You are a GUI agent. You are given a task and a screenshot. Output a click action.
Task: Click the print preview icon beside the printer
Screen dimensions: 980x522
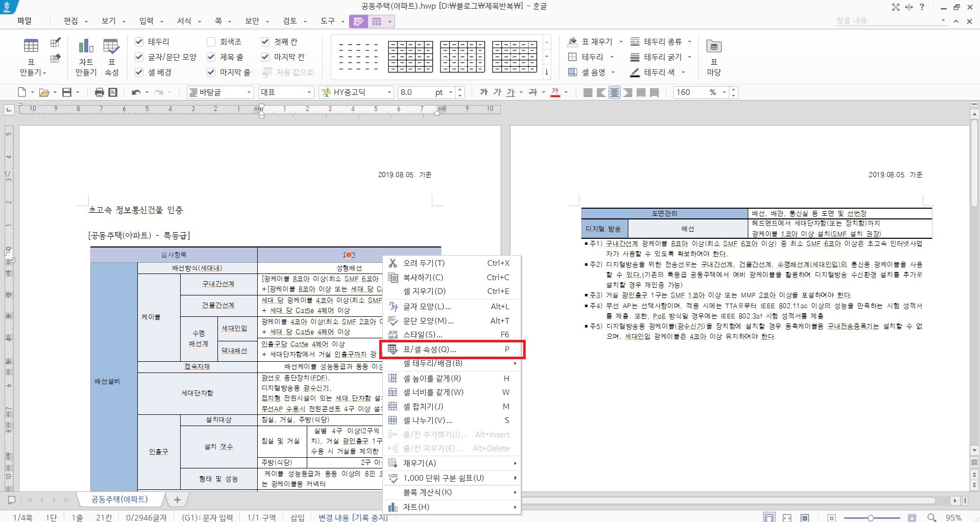coord(113,92)
